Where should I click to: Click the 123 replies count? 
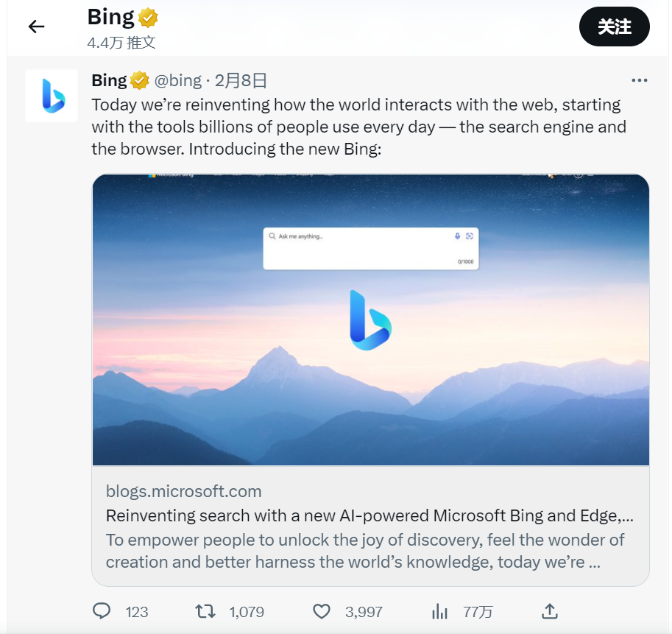click(137, 612)
